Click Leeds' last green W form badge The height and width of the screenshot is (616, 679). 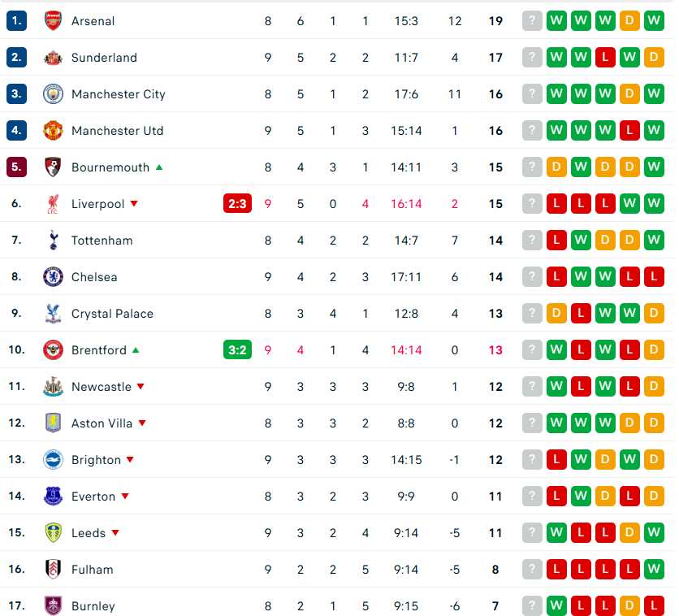coord(654,533)
